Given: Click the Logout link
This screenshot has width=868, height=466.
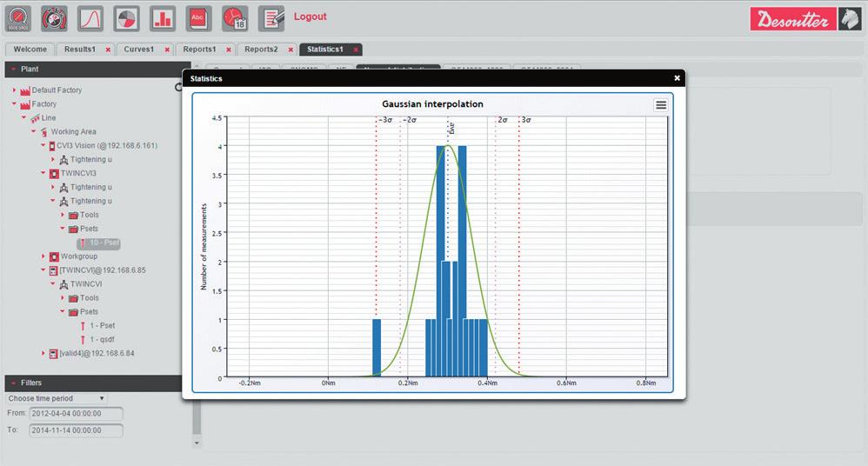Looking at the screenshot, I should (x=310, y=17).
